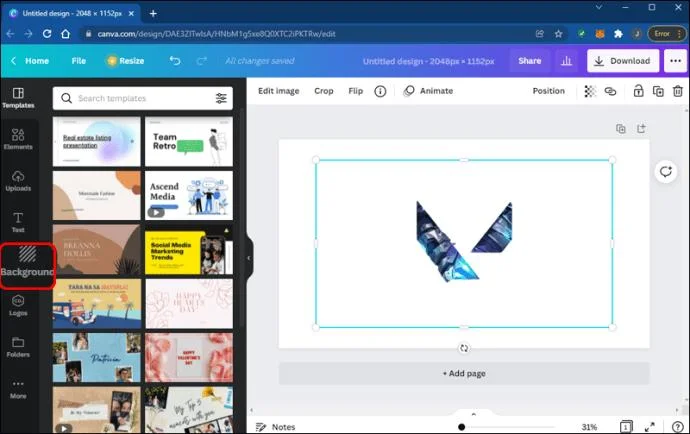Select the Team Retro template
This screenshot has height=434, width=690.
coord(189,141)
